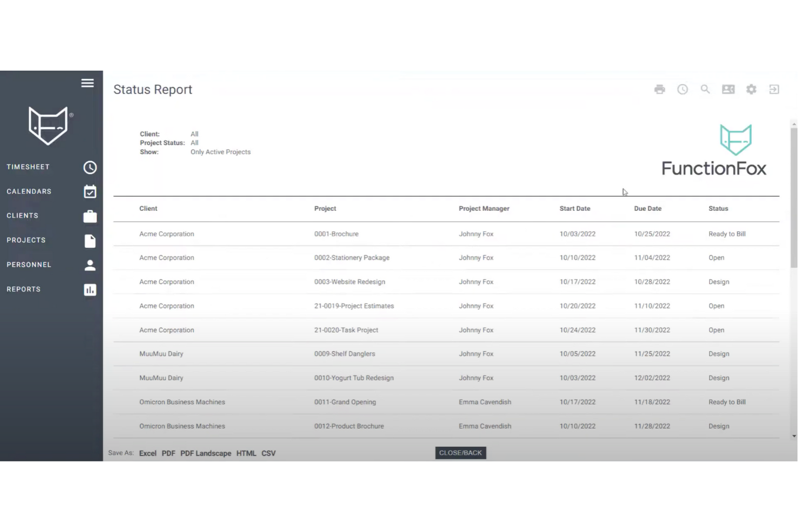This screenshot has height=532, width=798.
Task: Log out using the exit icon
Action: 774,89
